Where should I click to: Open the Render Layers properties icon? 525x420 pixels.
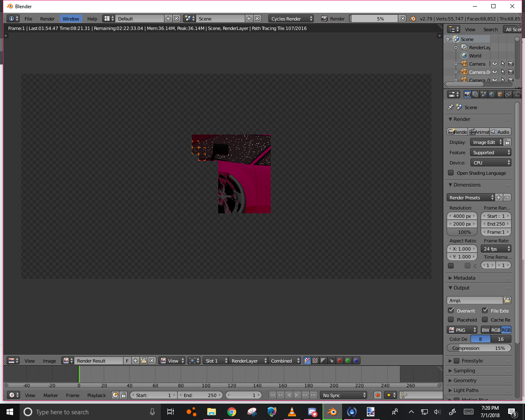click(x=475, y=94)
